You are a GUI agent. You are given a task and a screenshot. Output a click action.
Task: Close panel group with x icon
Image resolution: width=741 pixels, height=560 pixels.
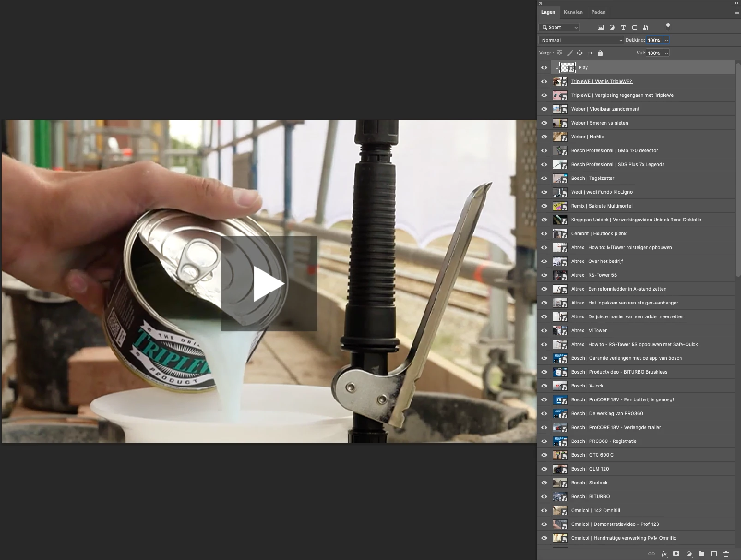click(541, 3)
